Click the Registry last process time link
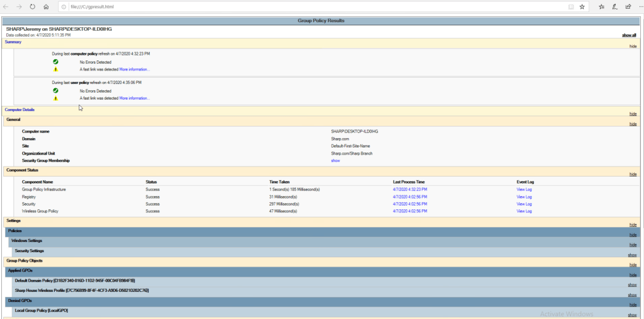Viewport: 644px width, 319px height. (410, 197)
